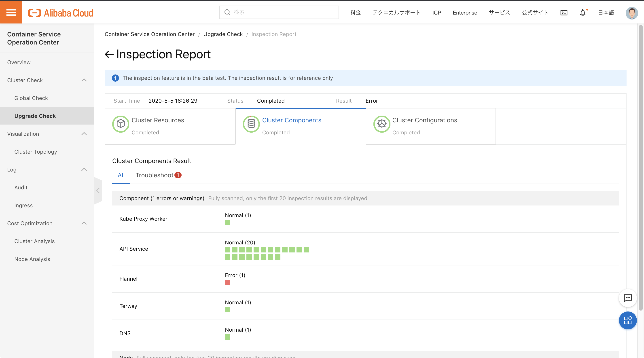Open the hamburger navigation menu

coord(11,12)
